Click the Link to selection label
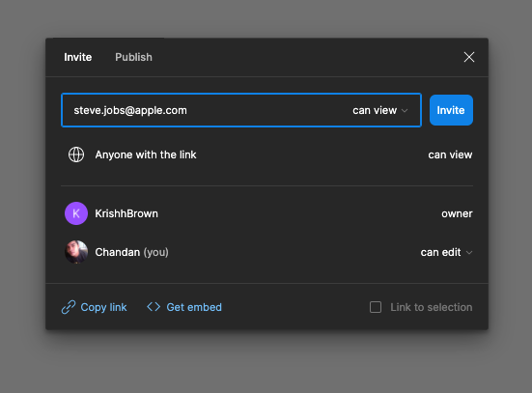The height and width of the screenshot is (393, 532). pos(432,307)
